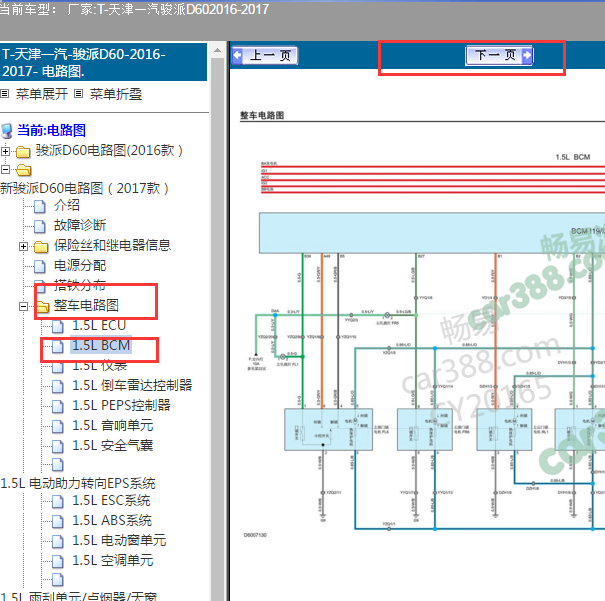The width and height of the screenshot is (605, 601).
Task: Click document icon next to 1.5L ECU
Action: pyautogui.click(x=57, y=326)
